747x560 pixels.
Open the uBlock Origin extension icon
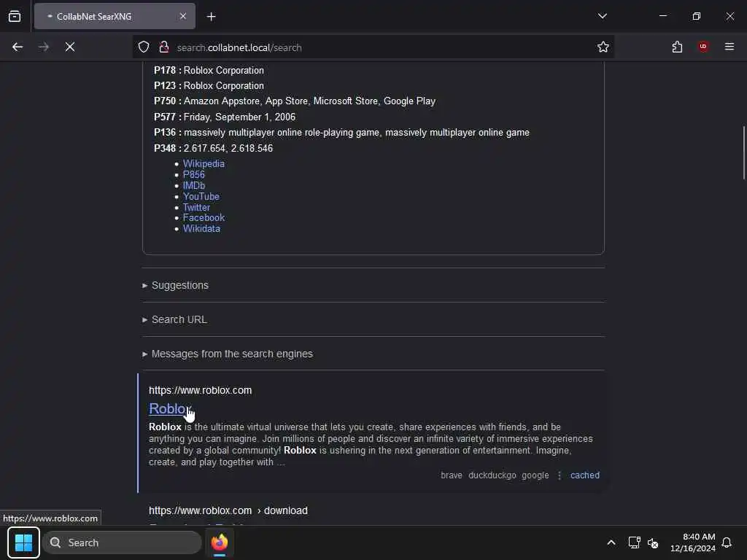point(703,47)
